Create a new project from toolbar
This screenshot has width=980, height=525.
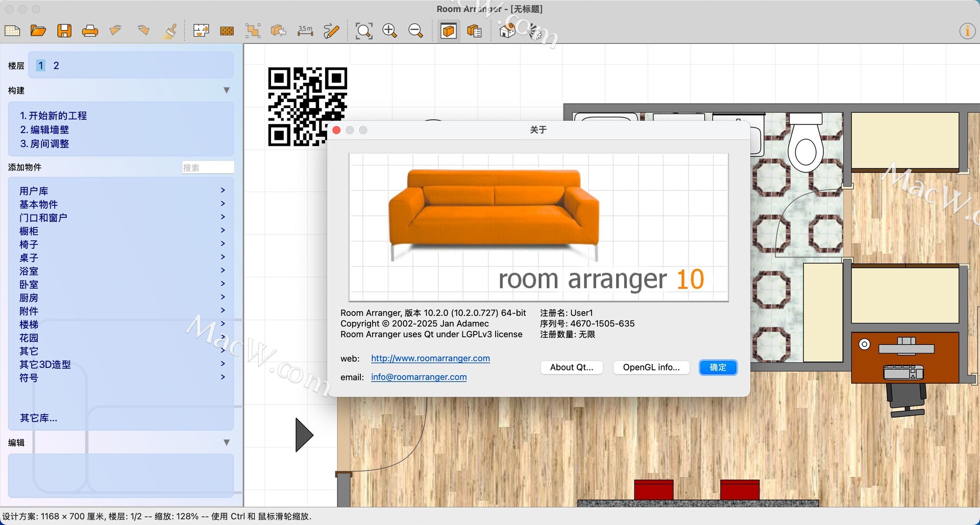pos(12,31)
